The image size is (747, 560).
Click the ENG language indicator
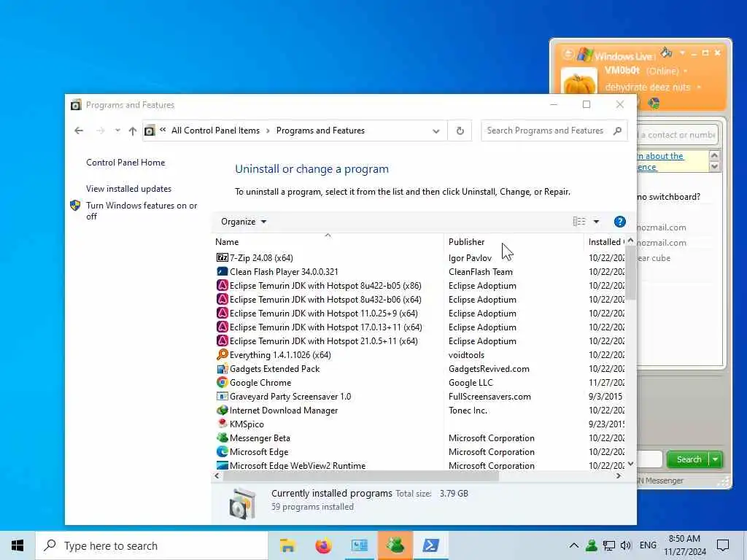[x=648, y=545]
